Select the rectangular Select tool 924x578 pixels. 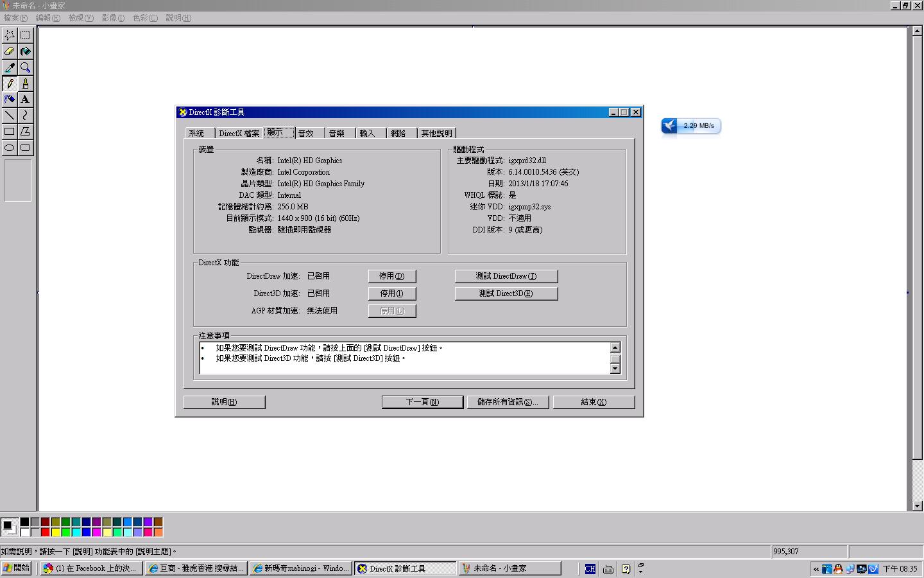(x=25, y=35)
